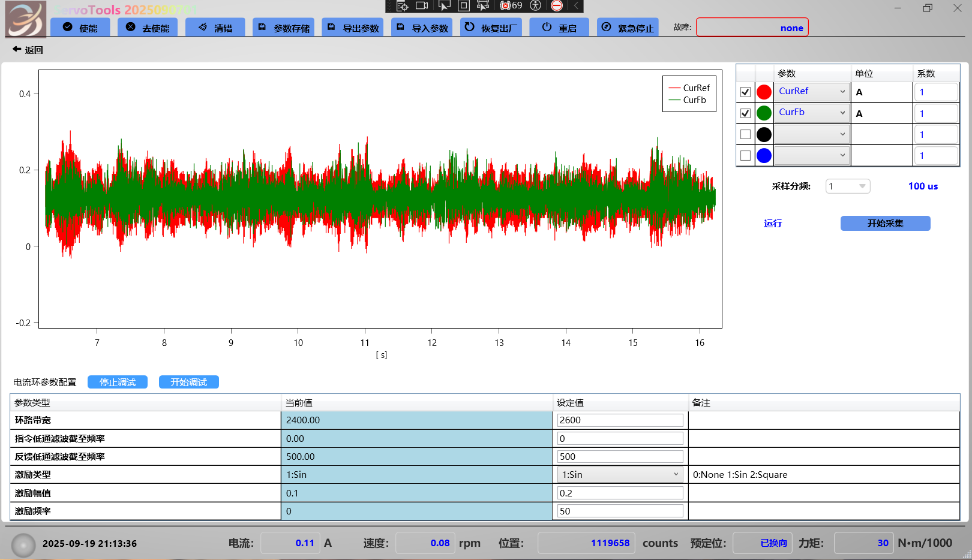
Task: Click the CurFb legend entry in chart
Action: point(688,100)
